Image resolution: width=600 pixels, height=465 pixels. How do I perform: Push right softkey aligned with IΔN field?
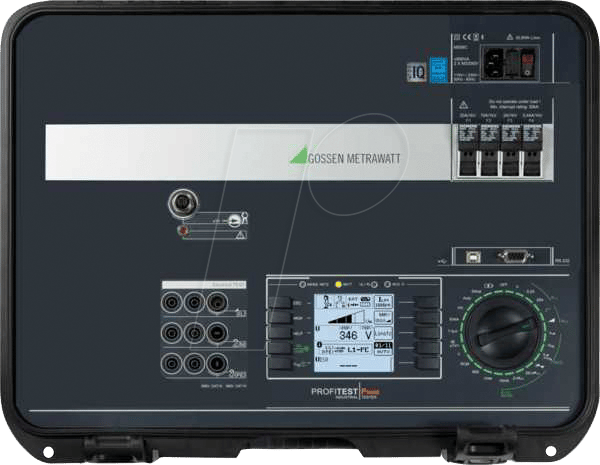427,302
